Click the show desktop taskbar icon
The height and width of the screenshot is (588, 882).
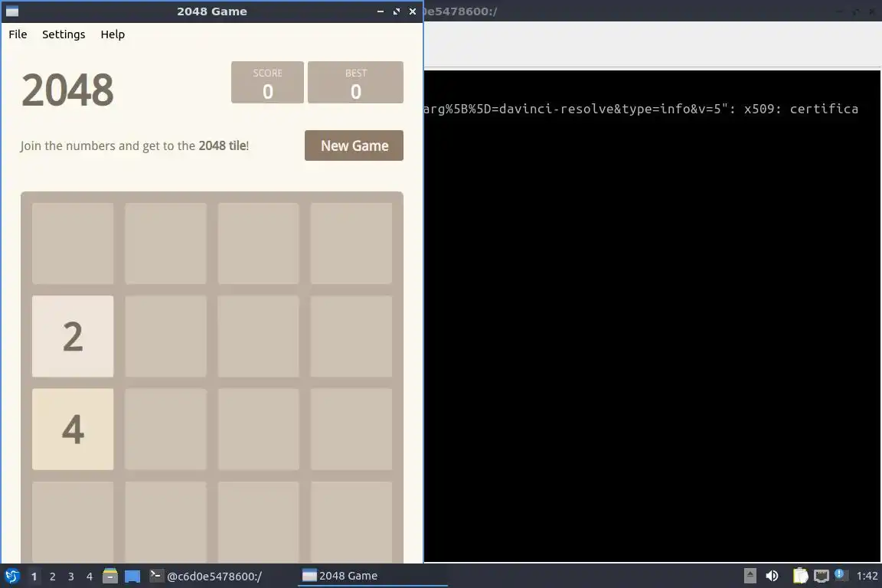coord(132,577)
